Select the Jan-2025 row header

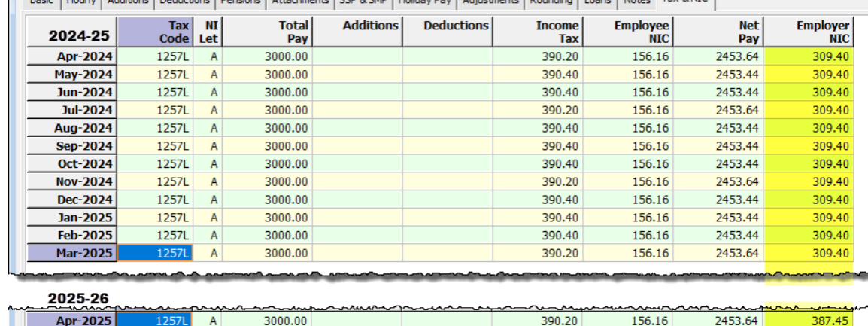(72, 218)
